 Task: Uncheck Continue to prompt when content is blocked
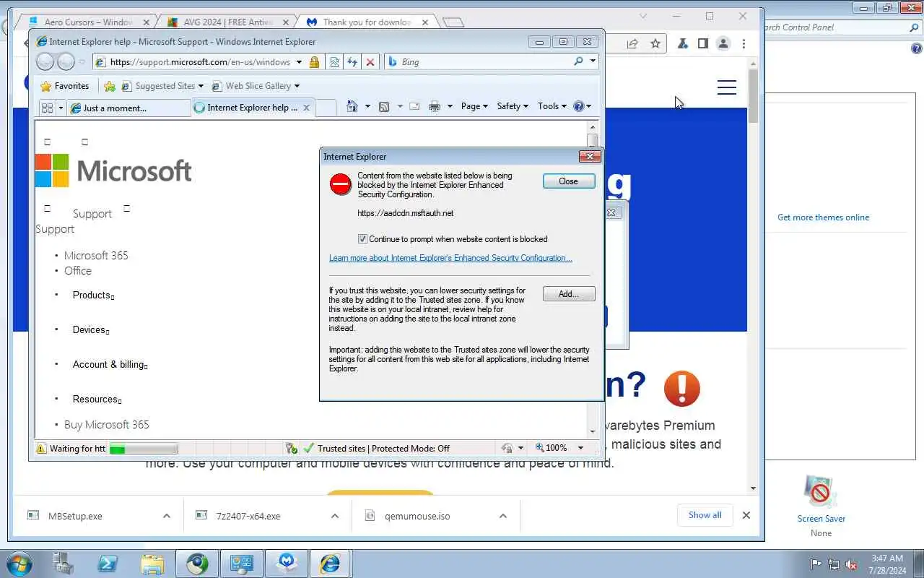(363, 239)
